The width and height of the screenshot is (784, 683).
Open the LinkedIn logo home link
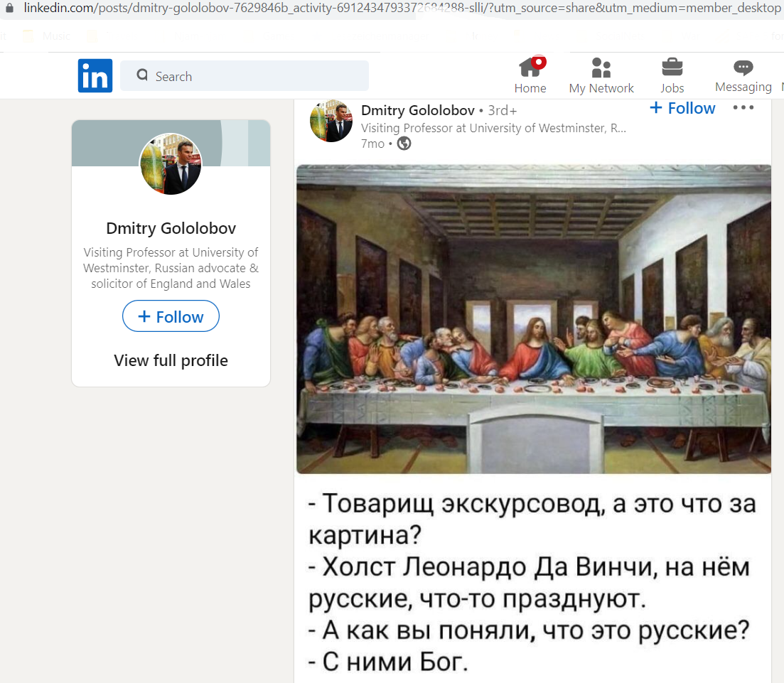pyautogui.click(x=95, y=75)
